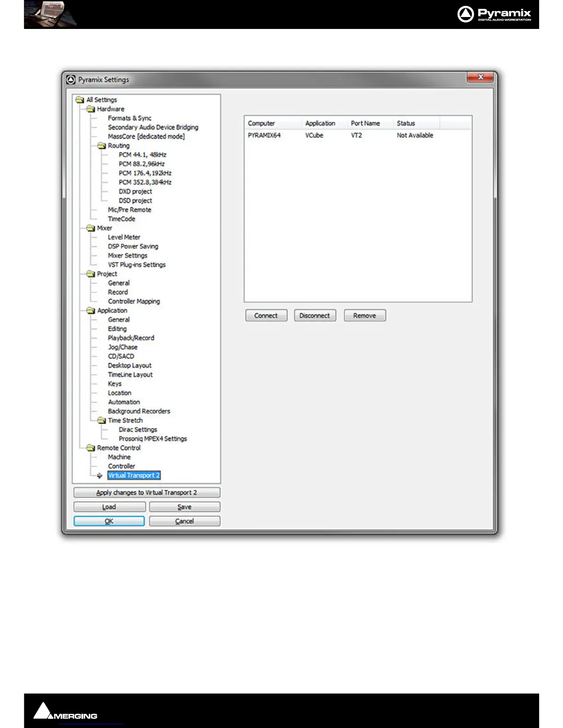Image resolution: width=563 pixels, height=728 pixels.
Task: Open TimeCode settings
Action: click(x=121, y=219)
